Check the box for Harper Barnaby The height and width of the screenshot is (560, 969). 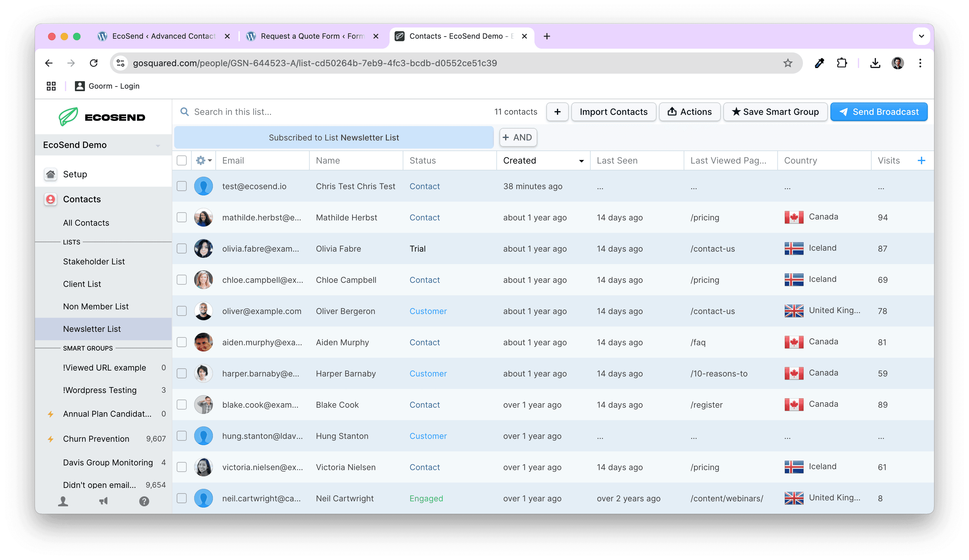click(x=181, y=373)
